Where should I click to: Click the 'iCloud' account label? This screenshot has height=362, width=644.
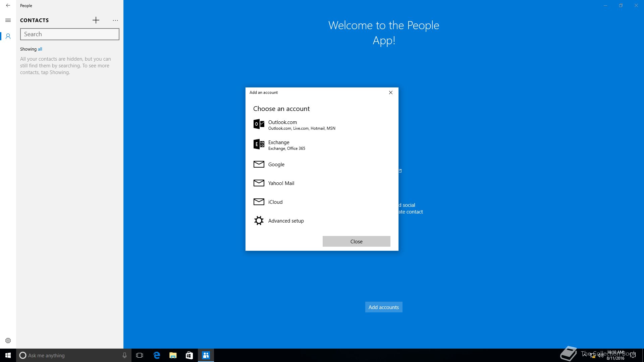pyautogui.click(x=275, y=202)
